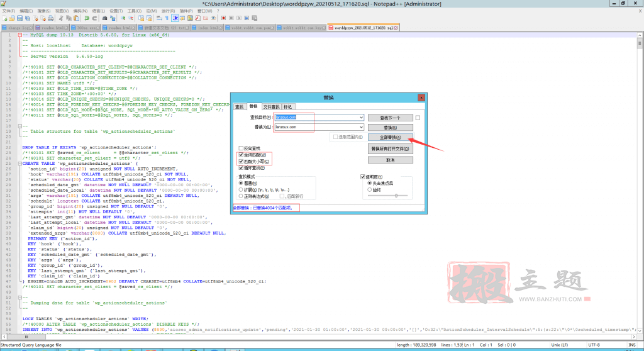644x351 pixels.
Task: Click the 查找下一个 button
Action: 390,118
